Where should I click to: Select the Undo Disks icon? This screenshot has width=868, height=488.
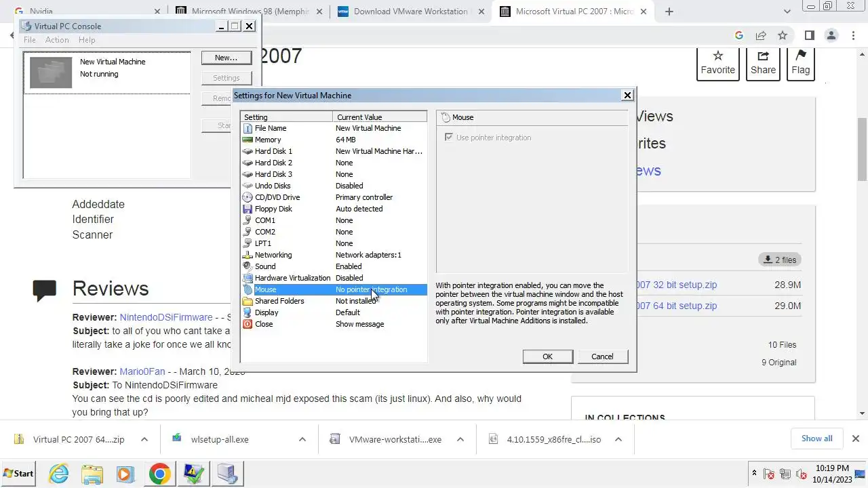[248, 186]
